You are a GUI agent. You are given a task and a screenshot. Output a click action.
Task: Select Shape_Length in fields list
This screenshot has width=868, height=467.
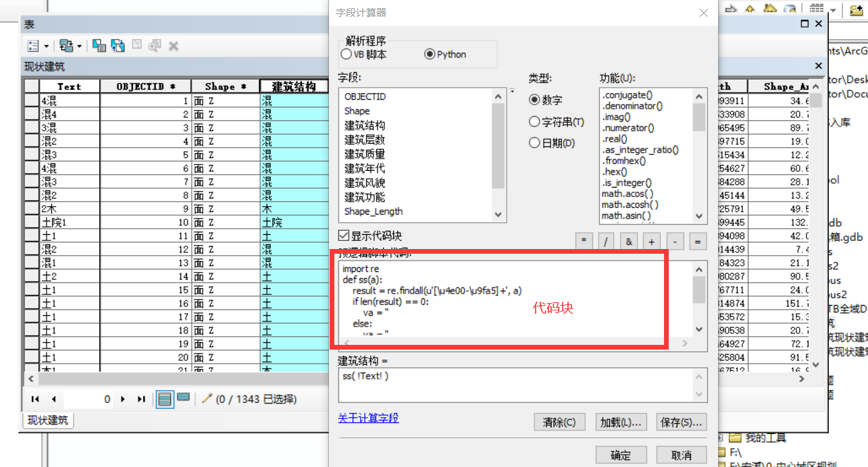(374, 211)
